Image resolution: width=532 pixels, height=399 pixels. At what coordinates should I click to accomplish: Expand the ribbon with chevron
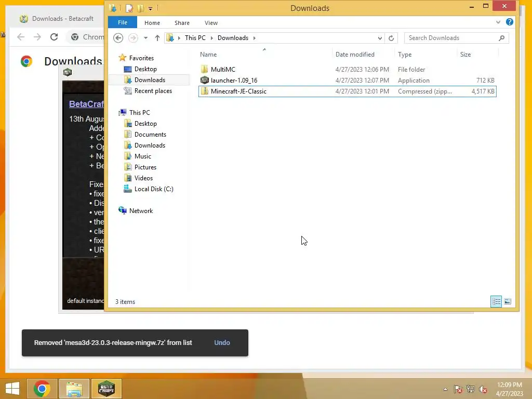pyautogui.click(x=498, y=22)
